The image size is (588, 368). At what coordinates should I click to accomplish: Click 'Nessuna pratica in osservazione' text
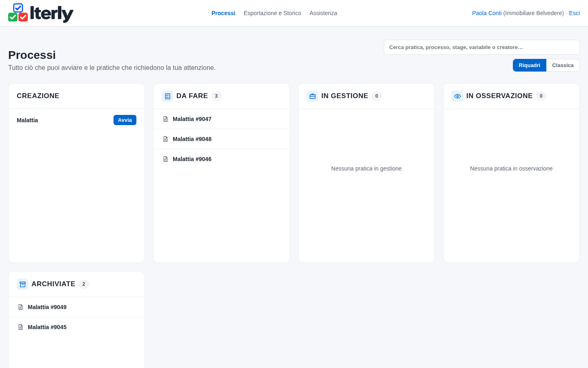(x=511, y=168)
